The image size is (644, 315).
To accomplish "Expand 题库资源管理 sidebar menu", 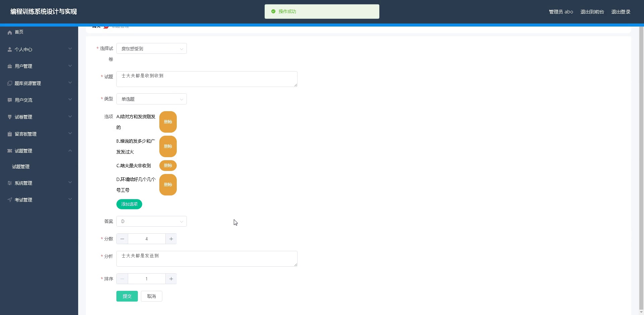I will (x=39, y=83).
